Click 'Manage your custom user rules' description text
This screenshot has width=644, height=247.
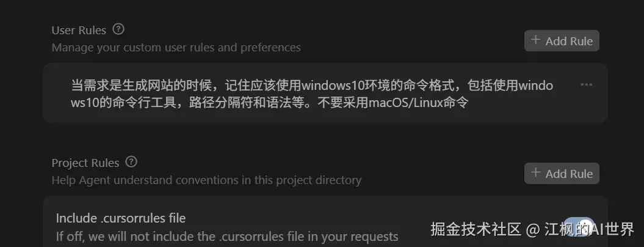click(176, 48)
